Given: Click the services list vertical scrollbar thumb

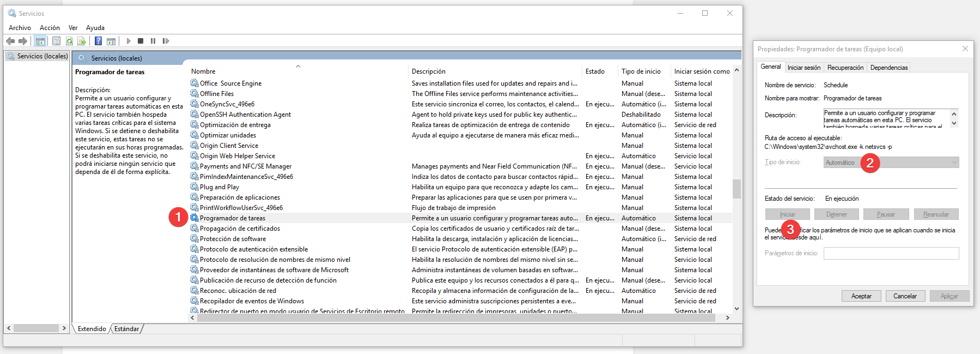Looking at the screenshot, I should [736, 189].
